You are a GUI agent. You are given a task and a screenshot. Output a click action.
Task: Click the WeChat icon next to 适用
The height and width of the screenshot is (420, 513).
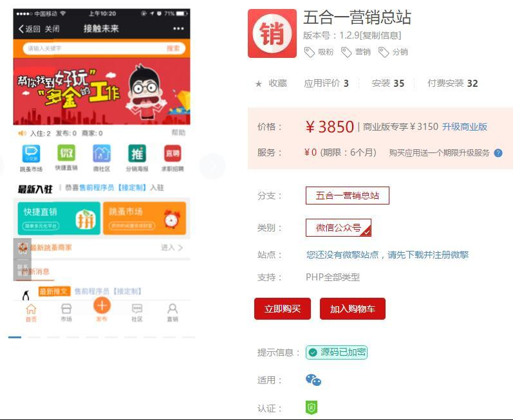pos(313,380)
